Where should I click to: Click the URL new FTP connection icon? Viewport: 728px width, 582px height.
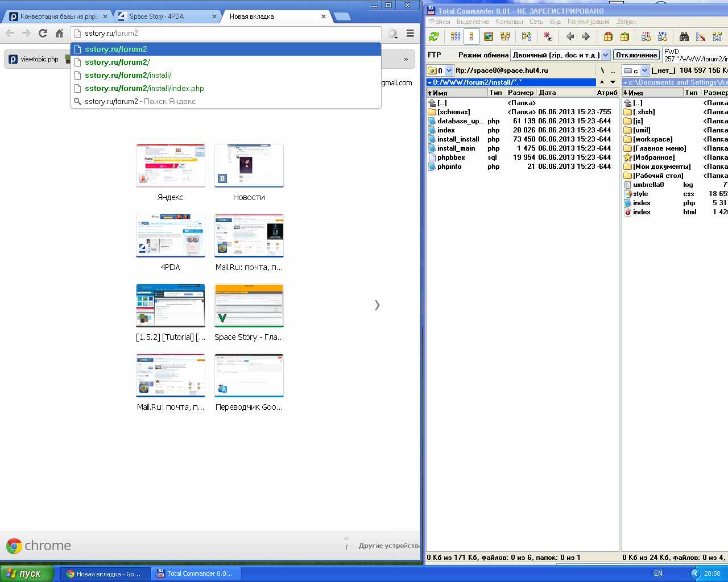[x=663, y=37]
